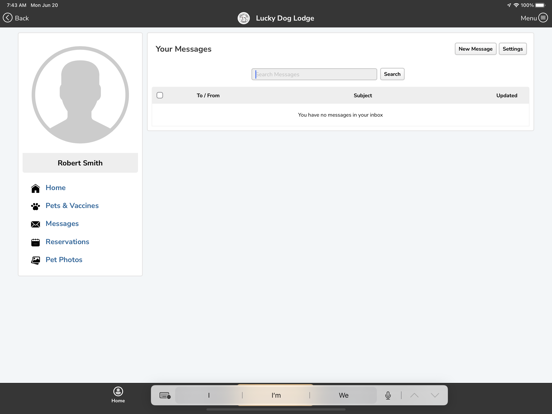Tap the up chevron on keyboard bar
Viewport: 552px width, 414px height.
[x=414, y=395]
